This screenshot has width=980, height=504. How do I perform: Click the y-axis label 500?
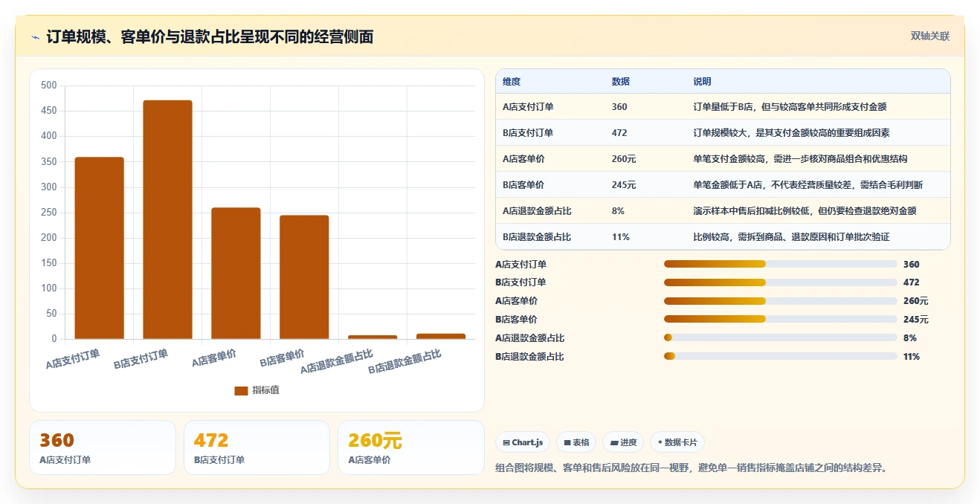(x=49, y=85)
